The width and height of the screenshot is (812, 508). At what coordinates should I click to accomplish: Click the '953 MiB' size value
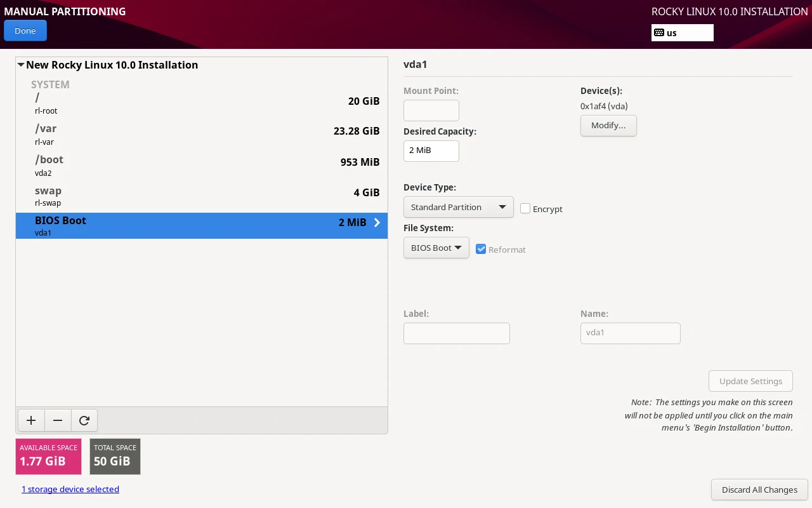pos(360,162)
